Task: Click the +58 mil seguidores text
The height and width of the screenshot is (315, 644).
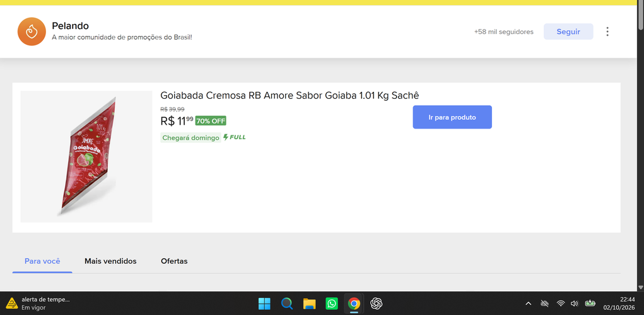Action: point(503,31)
